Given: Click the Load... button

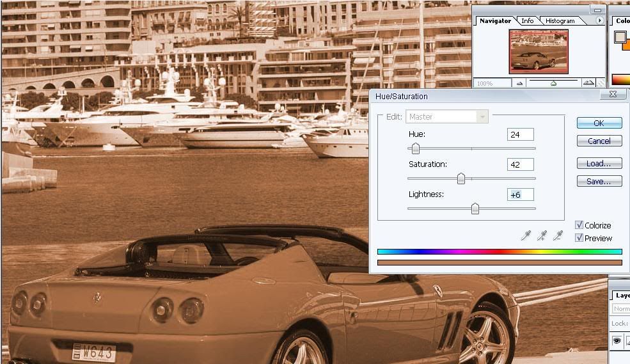Looking at the screenshot, I should point(599,163).
